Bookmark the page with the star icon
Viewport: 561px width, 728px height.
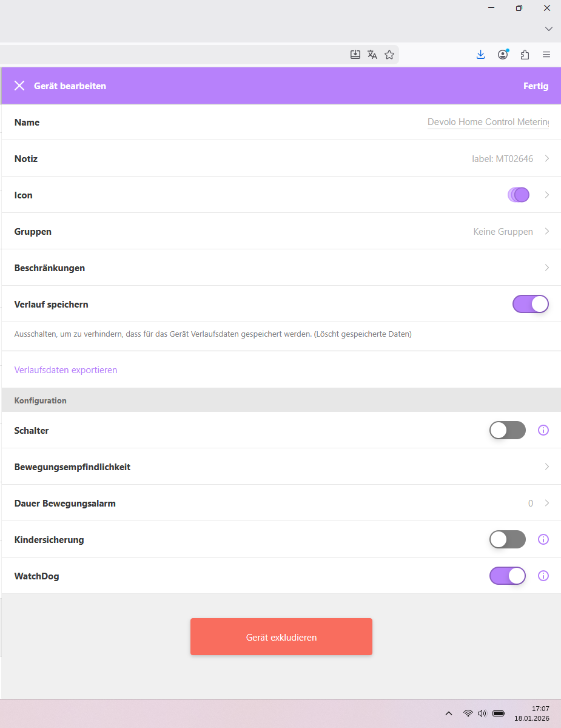(389, 55)
